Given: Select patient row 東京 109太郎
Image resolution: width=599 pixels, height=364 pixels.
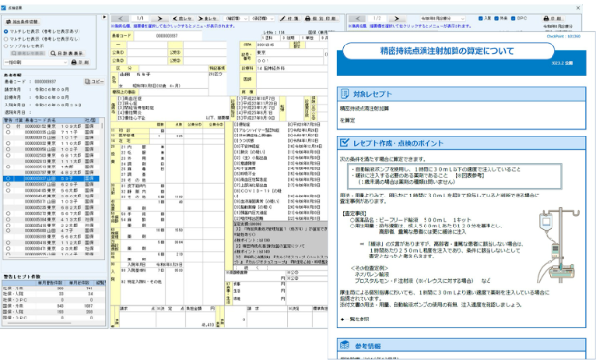Looking at the screenshot, I should pyautogui.click(x=50, y=126).
